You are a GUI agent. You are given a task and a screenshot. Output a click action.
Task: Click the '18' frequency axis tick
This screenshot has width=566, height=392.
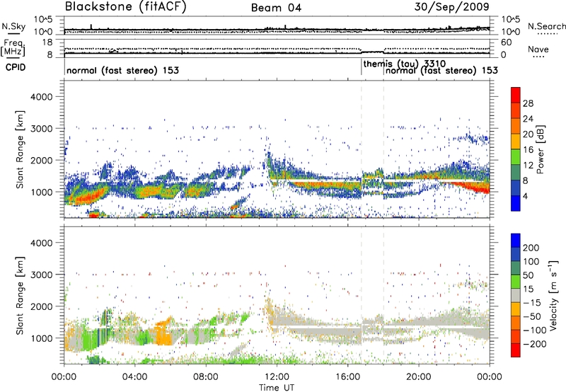pos(47,42)
